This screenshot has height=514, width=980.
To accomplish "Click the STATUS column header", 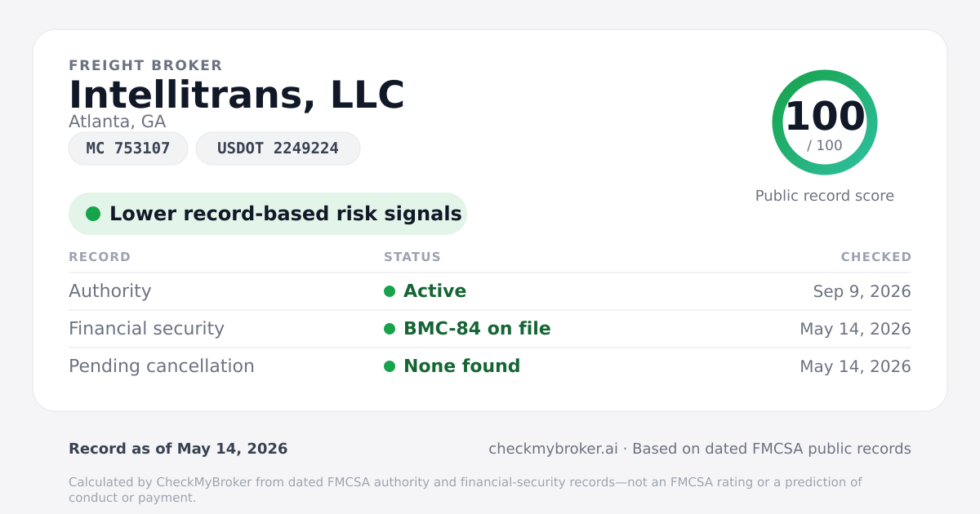I will [412, 257].
